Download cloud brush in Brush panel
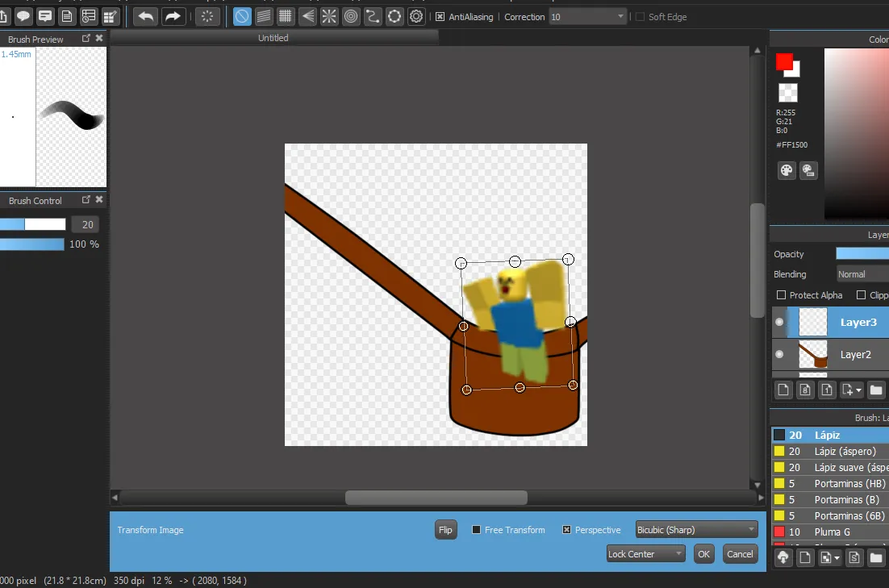889x588 pixels. (x=783, y=557)
